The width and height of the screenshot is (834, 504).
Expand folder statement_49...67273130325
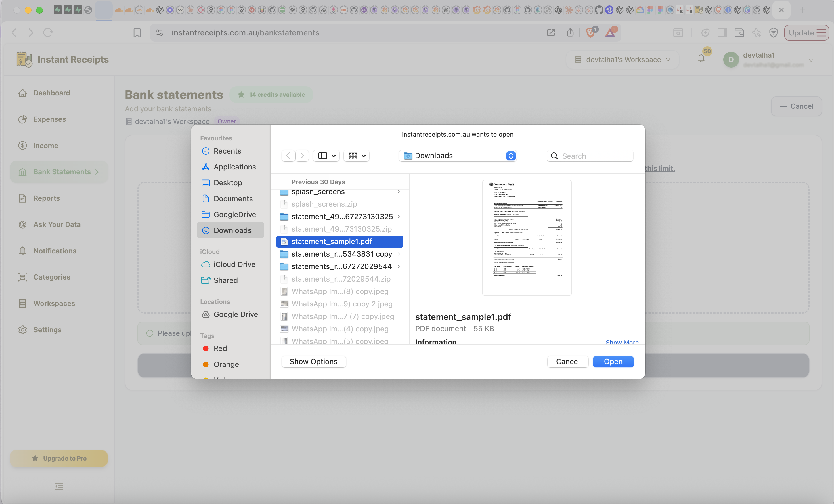(398, 217)
